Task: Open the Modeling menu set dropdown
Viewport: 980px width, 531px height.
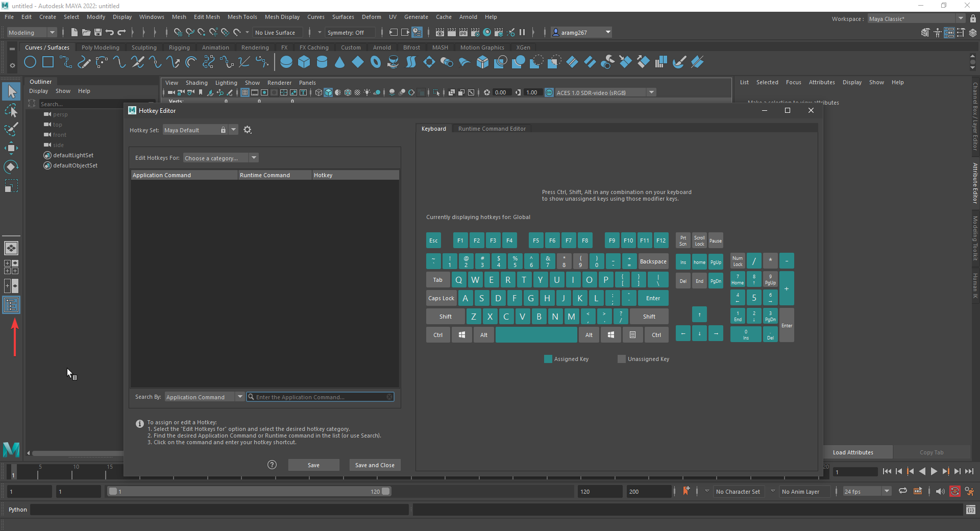Action: click(x=32, y=33)
